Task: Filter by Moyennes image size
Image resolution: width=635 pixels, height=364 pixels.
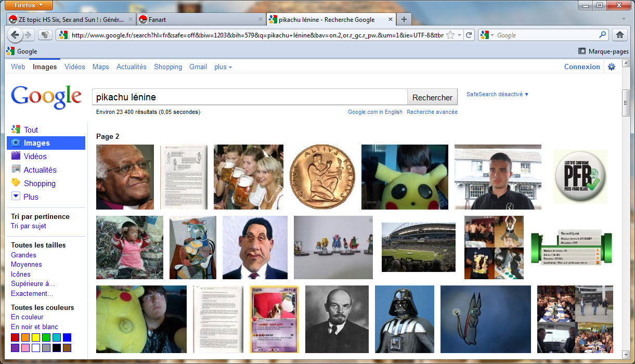Action: [x=27, y=265]
